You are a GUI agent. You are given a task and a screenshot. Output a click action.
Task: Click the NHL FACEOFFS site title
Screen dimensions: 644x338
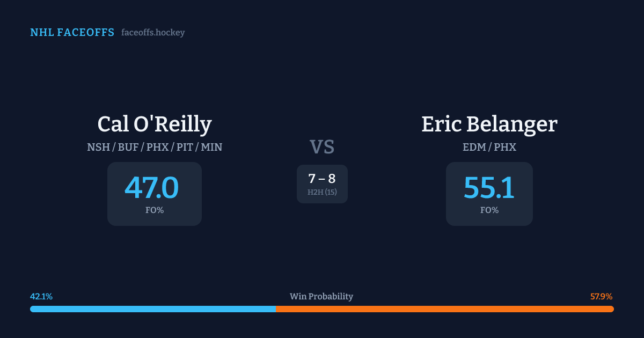tap(72, 33)
